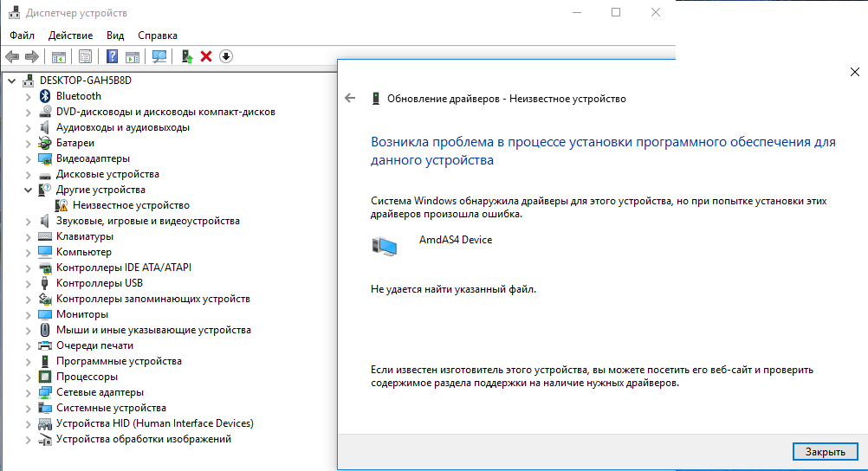
Task: Select the Мониторы tree row
Action: 82,314
